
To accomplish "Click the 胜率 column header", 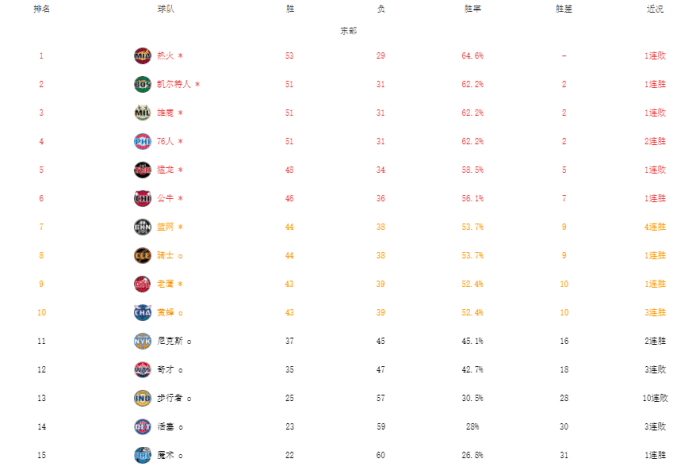I will (473, 9).
